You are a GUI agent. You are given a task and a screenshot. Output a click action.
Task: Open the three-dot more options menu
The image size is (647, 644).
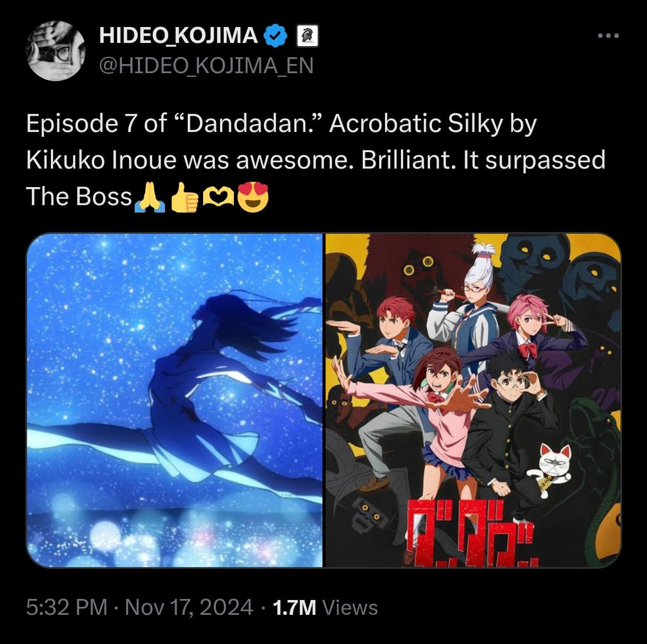pyautogui.click(x=608, y=36)
